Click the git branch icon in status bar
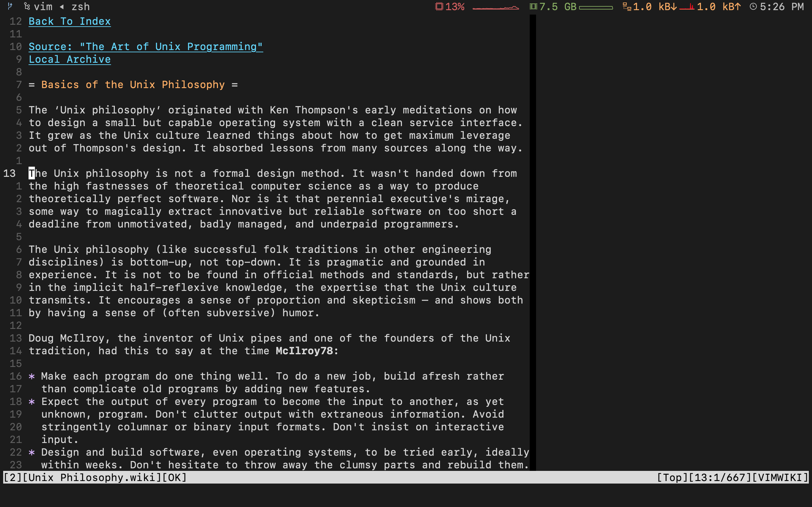 (x=10, y=6)
